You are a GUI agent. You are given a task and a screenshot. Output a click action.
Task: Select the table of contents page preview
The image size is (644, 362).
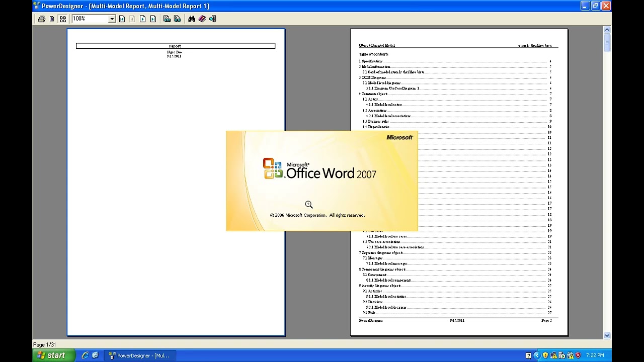[459, 183]
